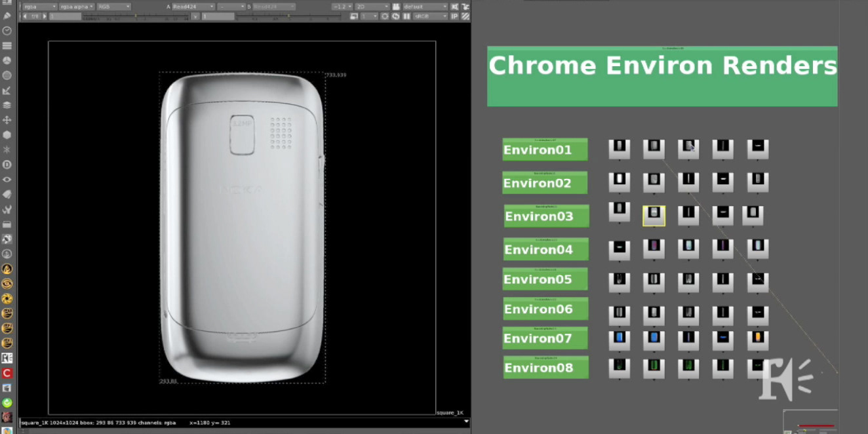Open the default camera dropdown
The width and height of the screenshot is (868, 434).
coord(425,7)
